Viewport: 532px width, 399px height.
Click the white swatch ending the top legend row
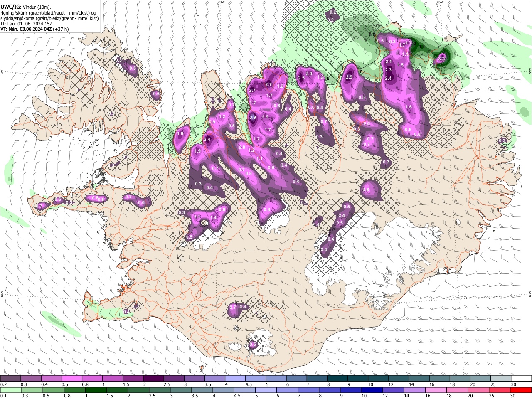click(520, 379)
